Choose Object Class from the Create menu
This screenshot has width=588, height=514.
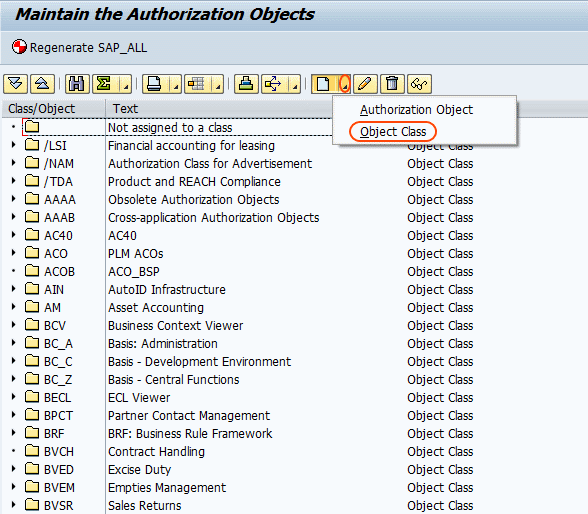393,132
